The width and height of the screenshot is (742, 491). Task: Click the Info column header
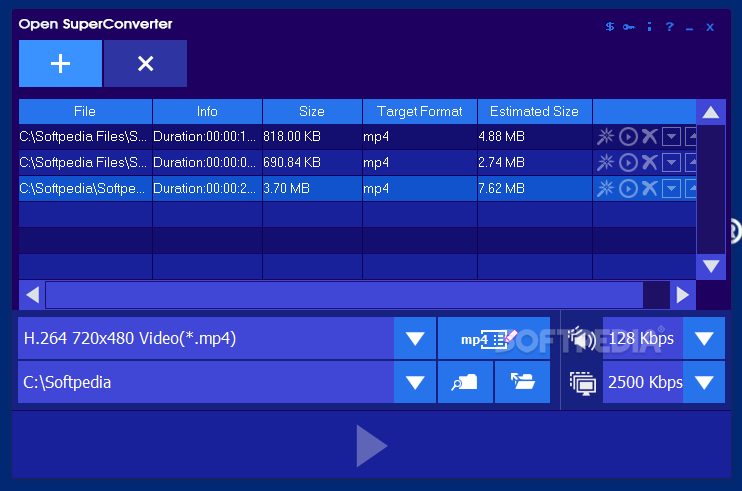click(207, 112)
